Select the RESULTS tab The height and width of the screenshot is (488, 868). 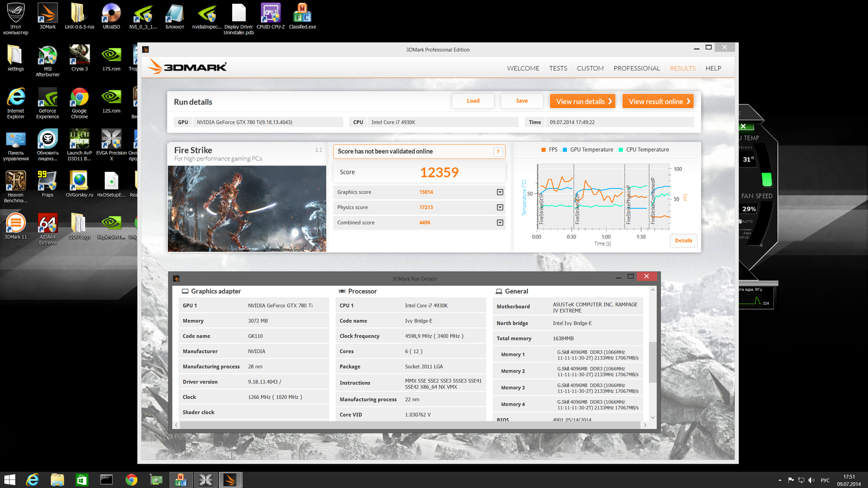point(682,68)
